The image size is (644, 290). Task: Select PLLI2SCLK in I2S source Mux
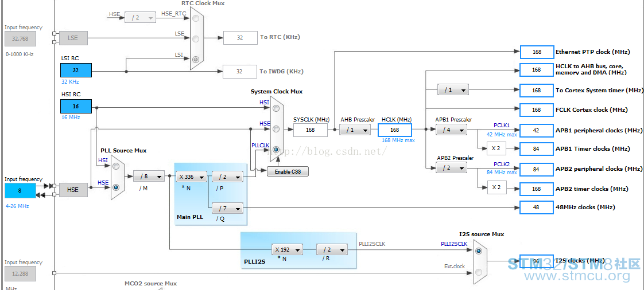click(x=479, y=250)
